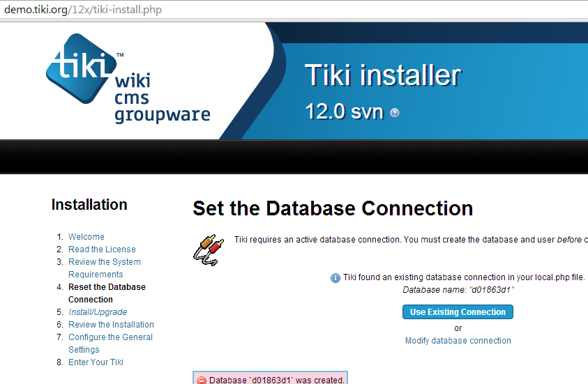Go to Read the License step
Image resolution: width=588 pixels, height=384 pixels.
pos(102,249)
